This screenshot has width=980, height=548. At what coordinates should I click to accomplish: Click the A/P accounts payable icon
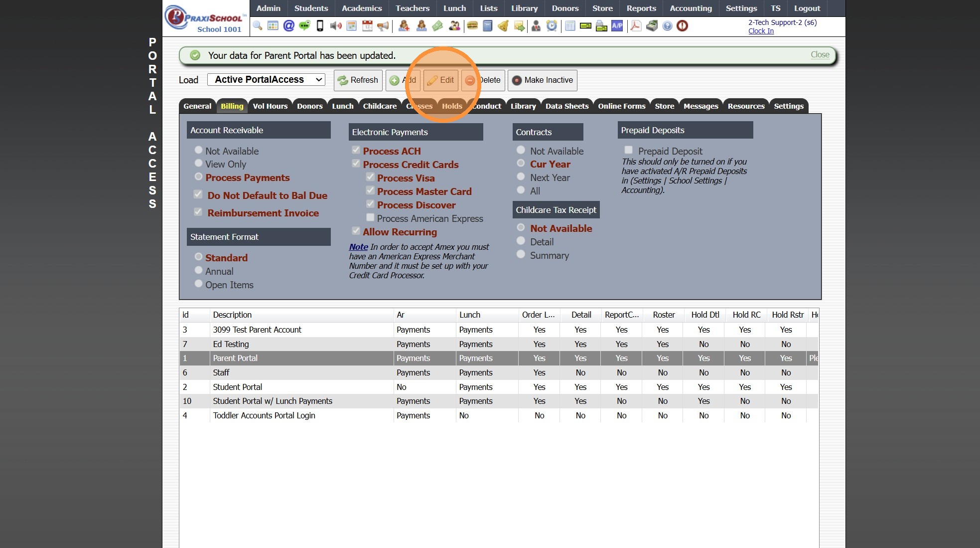pos(617,25)
